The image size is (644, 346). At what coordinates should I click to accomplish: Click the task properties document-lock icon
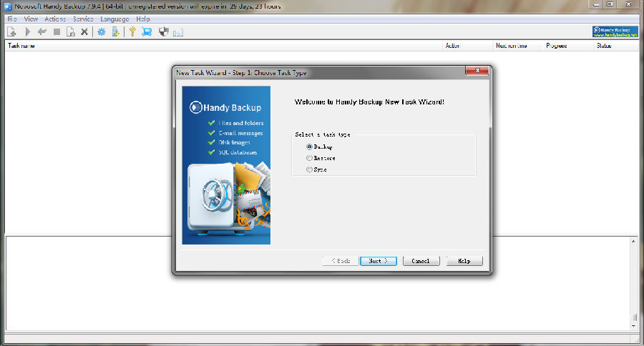pos(71,32)
